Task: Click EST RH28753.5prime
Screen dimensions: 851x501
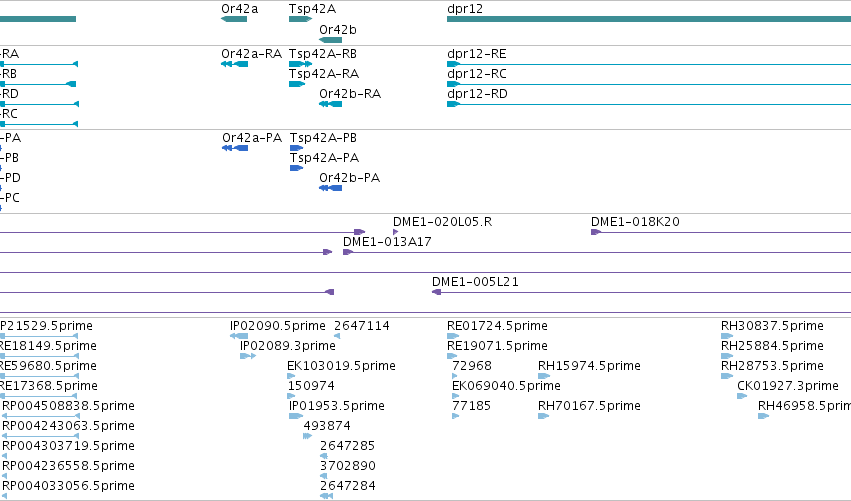Action: 727,376
